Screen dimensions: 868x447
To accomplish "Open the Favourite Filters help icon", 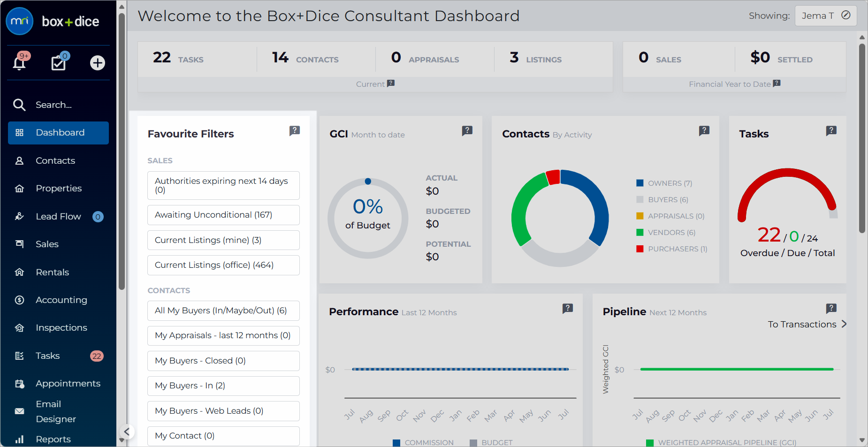I will (x=294, y=131).
